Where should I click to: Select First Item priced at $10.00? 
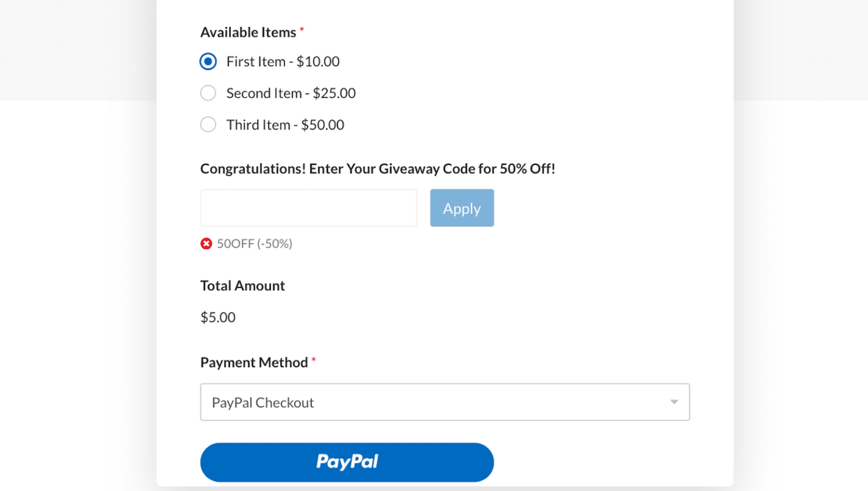(208, 61)
